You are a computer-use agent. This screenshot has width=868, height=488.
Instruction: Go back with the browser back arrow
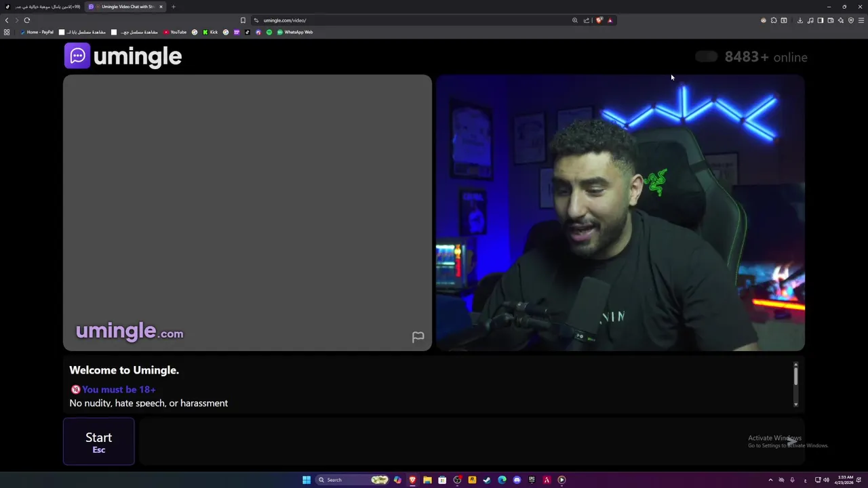coord(7,20)
